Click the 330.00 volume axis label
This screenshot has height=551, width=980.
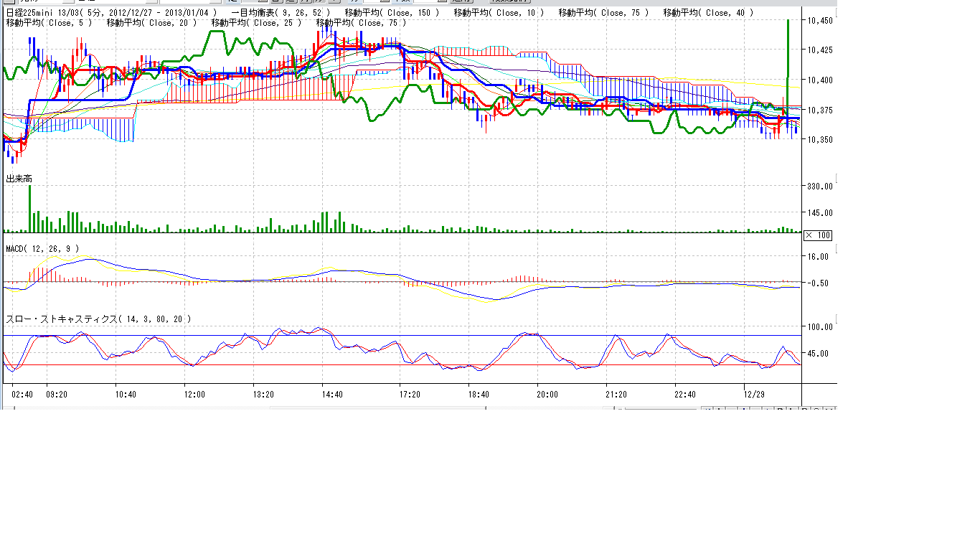(x=820, y=187)
